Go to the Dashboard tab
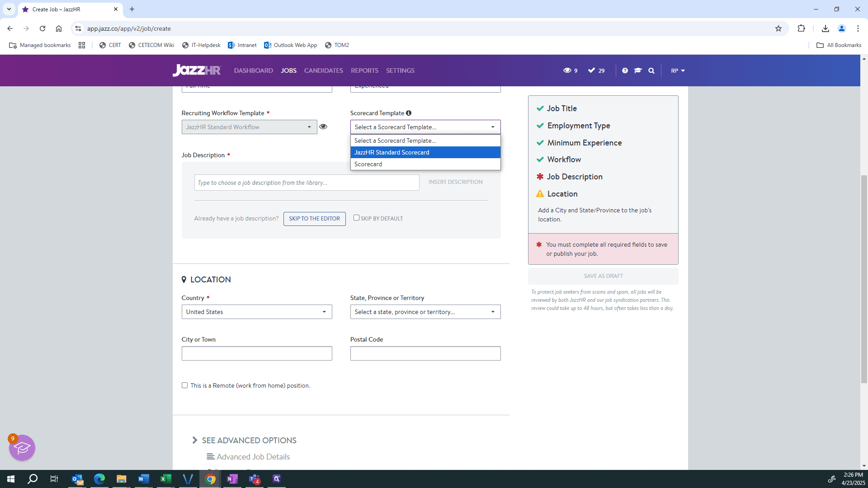Viewport: 868px width, 488px height. coord(254,70)
